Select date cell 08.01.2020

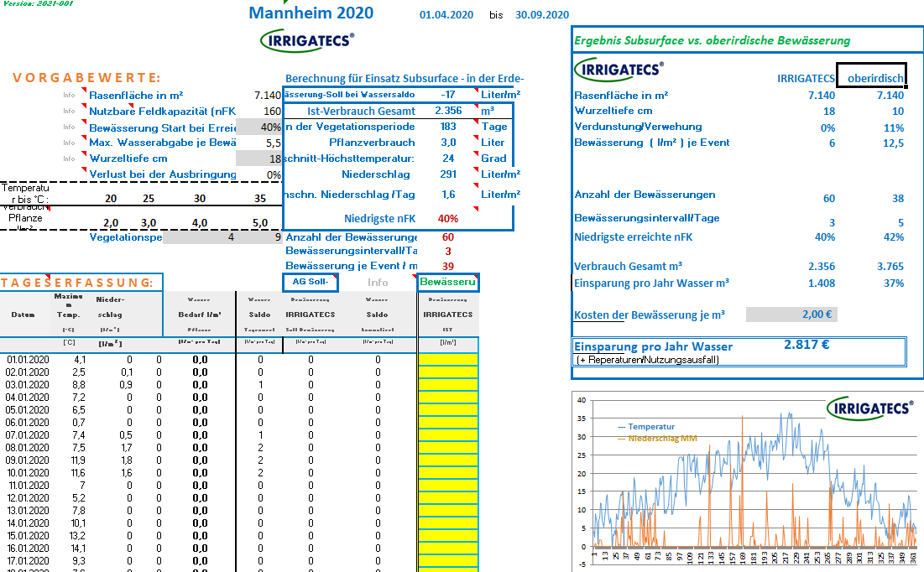(x=28, y=448)
